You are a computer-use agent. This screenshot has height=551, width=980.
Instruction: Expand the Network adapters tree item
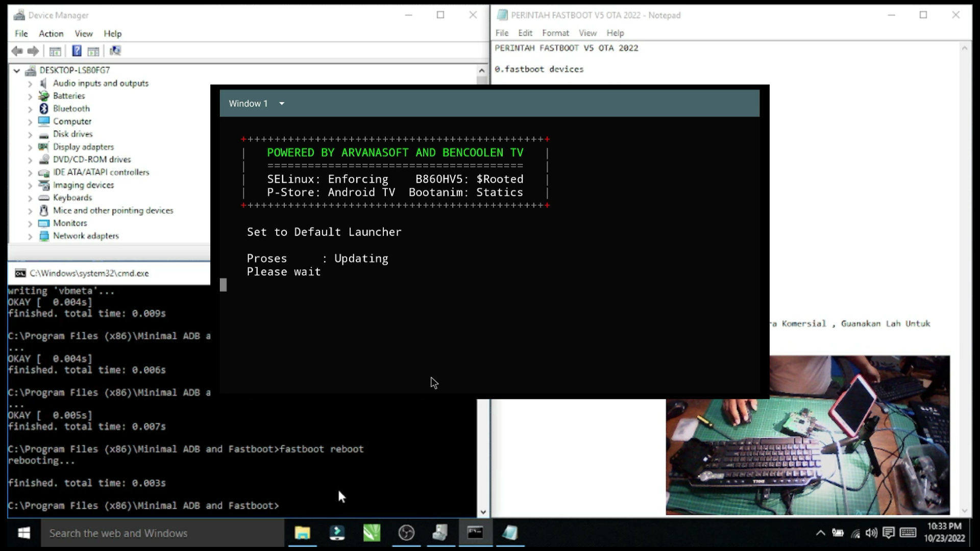[x=30, y=236]
